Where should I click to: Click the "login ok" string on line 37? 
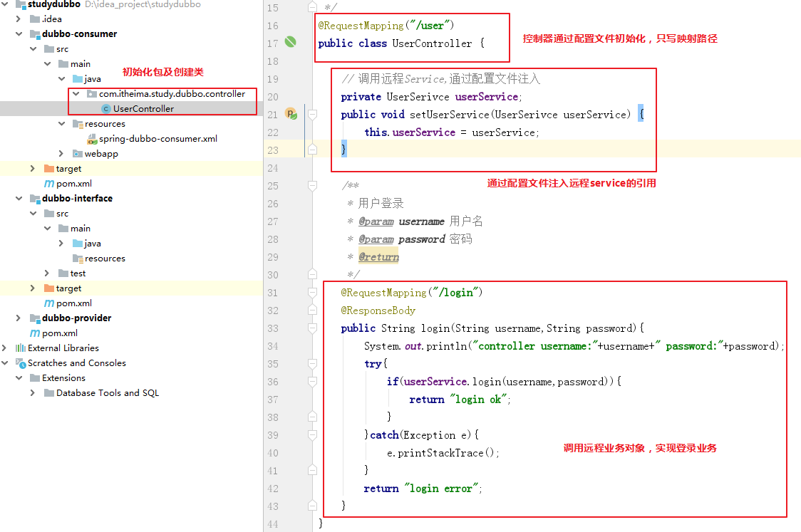(x=478, y=400)
